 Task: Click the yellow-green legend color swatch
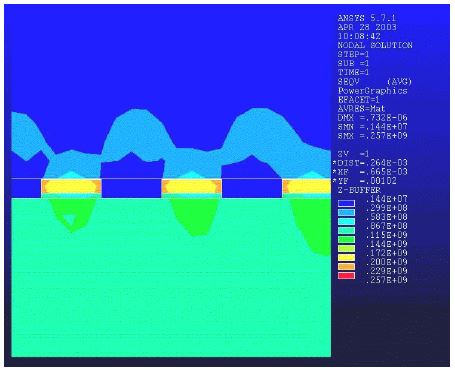(346, 249)
